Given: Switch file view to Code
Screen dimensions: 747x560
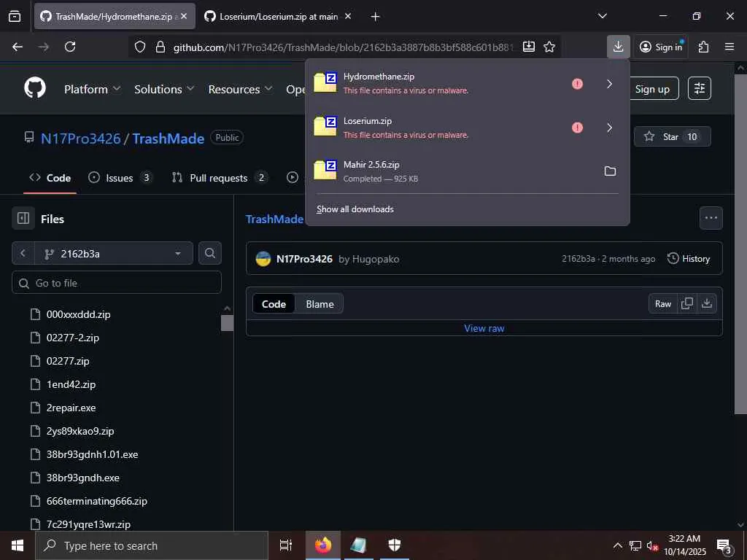Looking at the screenshot, I should (x=274, y=304).
